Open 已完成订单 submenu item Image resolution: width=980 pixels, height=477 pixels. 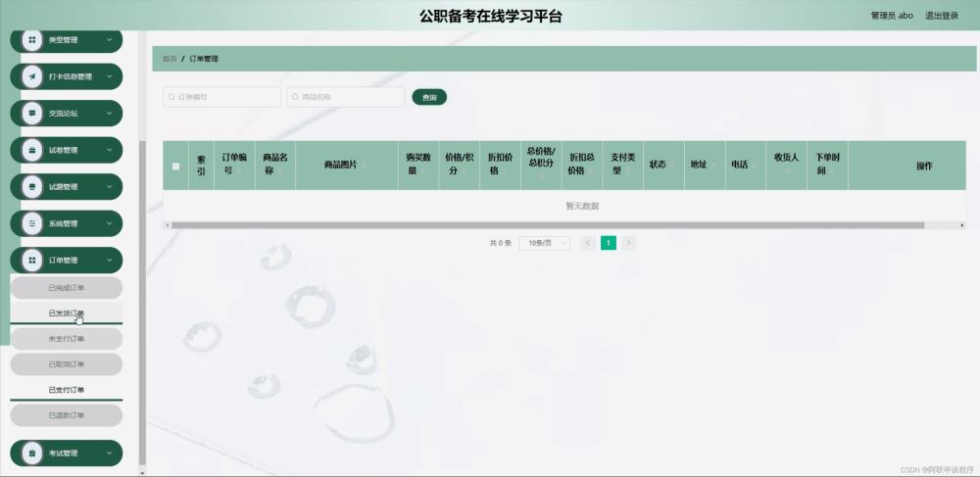coord(67,288)
